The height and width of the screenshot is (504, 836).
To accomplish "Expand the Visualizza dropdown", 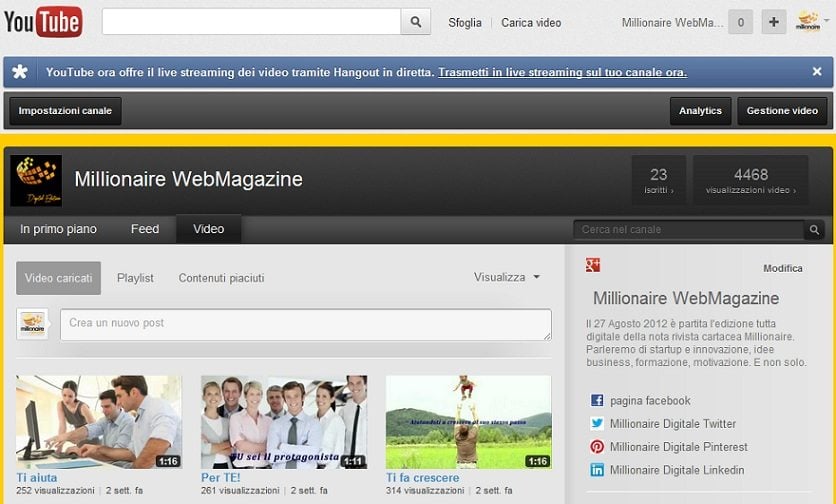I will pos(507,278).
